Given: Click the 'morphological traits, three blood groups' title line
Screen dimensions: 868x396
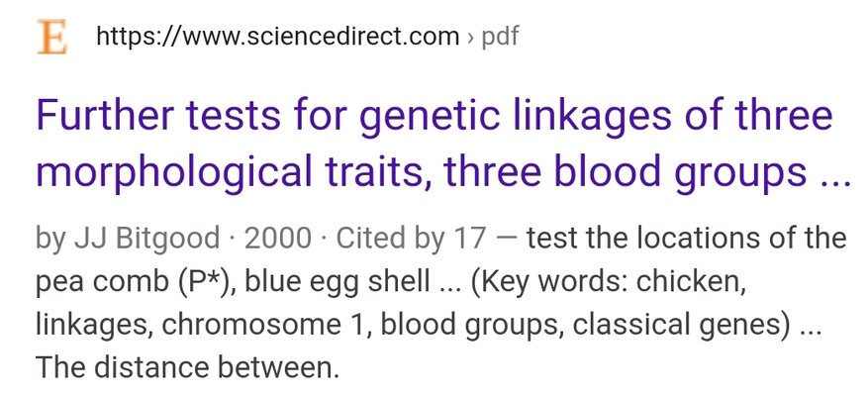Looking at the screenshot, I should tap(422, 173).
